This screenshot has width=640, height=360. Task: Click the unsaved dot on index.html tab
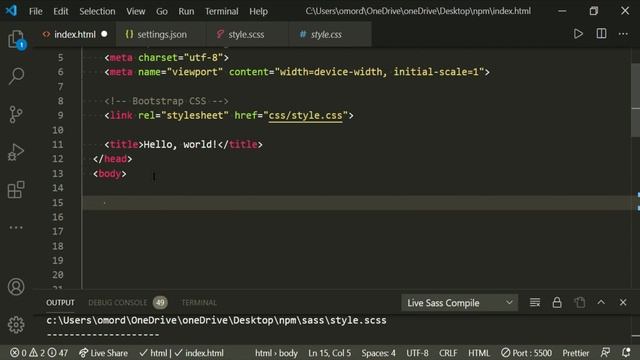click(104, 34)
